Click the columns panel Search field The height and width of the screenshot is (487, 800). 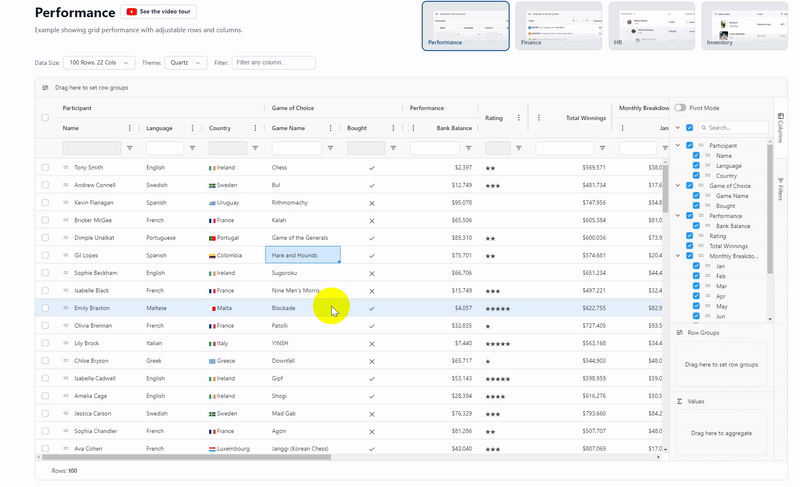(x=733, y=127)
